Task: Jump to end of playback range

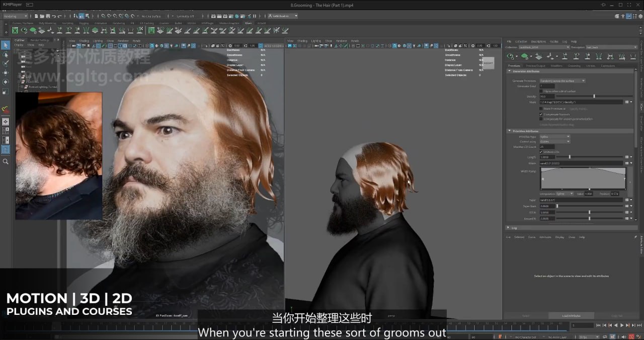Action: [639, 325]
